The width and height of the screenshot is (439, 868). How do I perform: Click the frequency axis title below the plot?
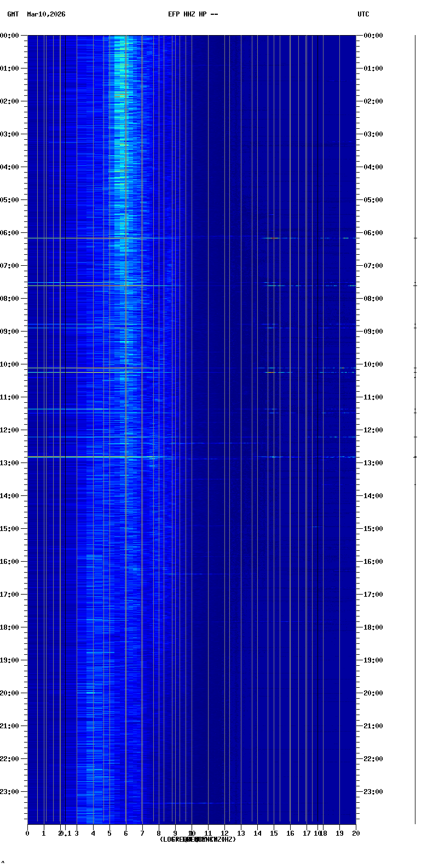click(x=198, y=840)
